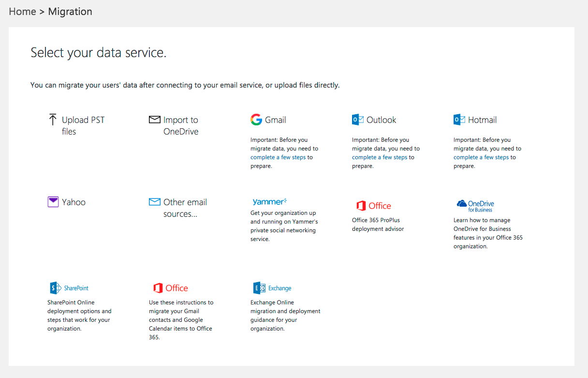
Task: Click the Import to OneDrive envelope icon
Action: 154,120
